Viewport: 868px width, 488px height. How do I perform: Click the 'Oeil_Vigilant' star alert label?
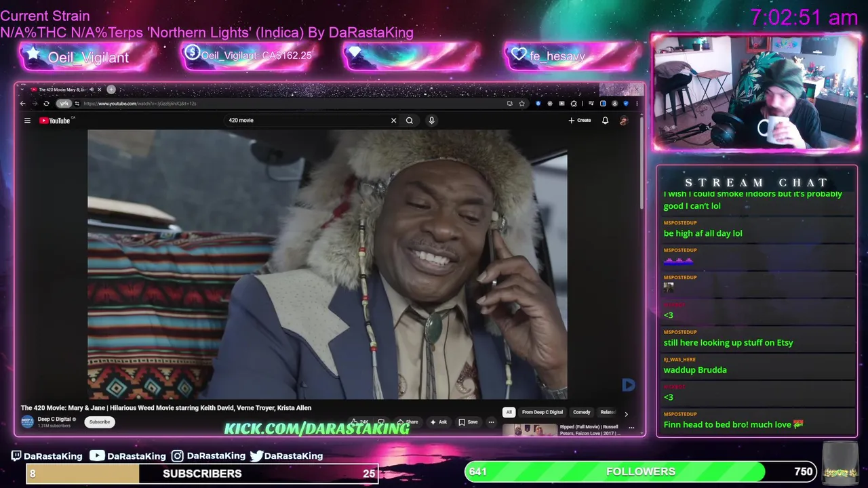pyautogui.click(x=87, y=58)
